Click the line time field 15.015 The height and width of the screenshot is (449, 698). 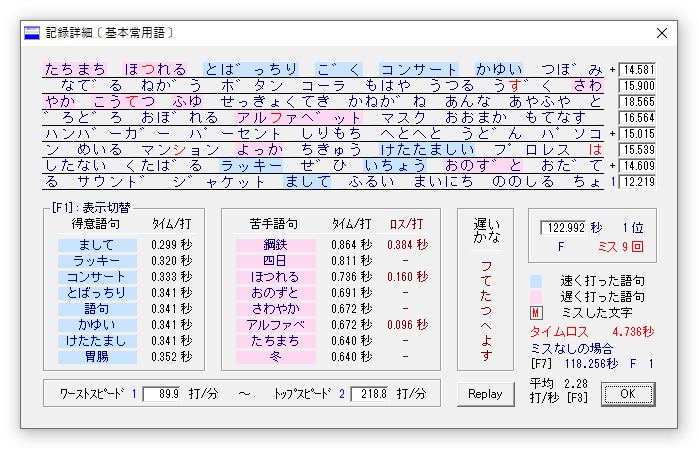pyautogui.click(x=637, y=134)
